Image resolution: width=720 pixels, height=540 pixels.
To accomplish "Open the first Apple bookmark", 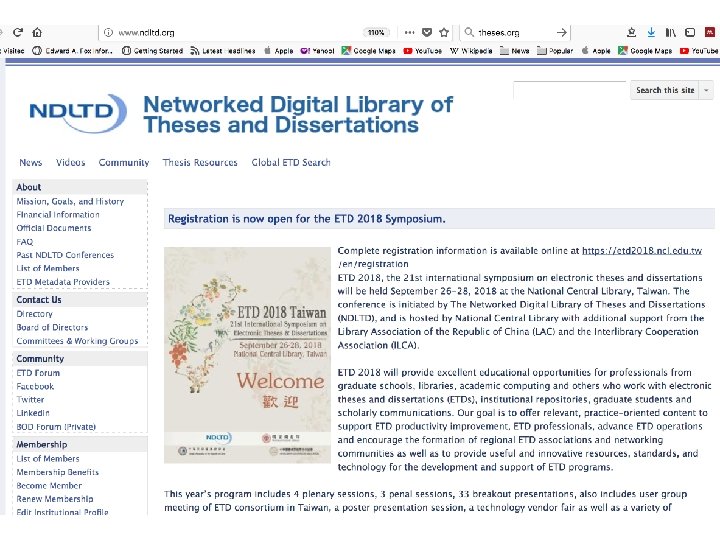I will pos(279,51).
